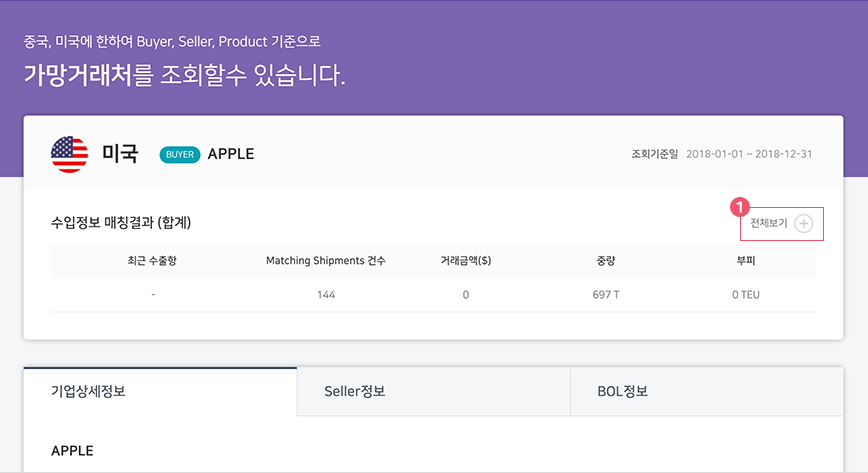This screenshot has height=473, width=868.
Task: Open the BOL정보 tab
Action: (707, 391)
